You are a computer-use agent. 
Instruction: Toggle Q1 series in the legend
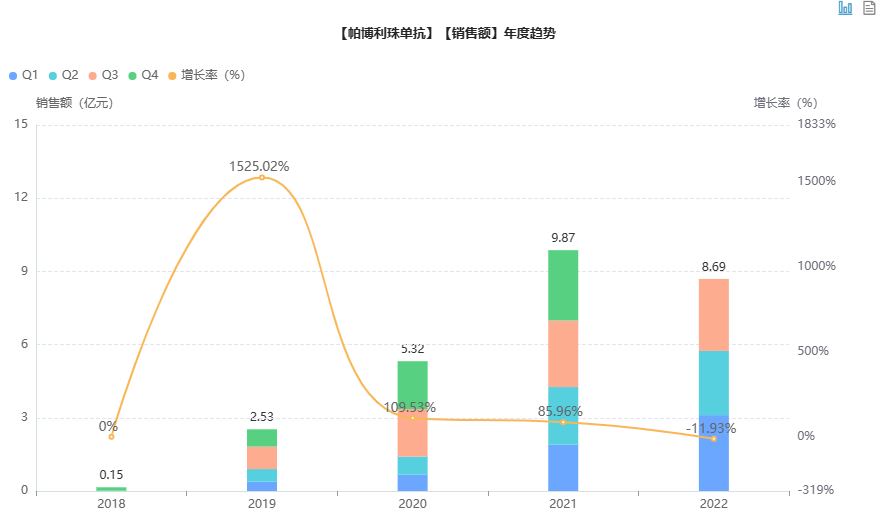23,75
